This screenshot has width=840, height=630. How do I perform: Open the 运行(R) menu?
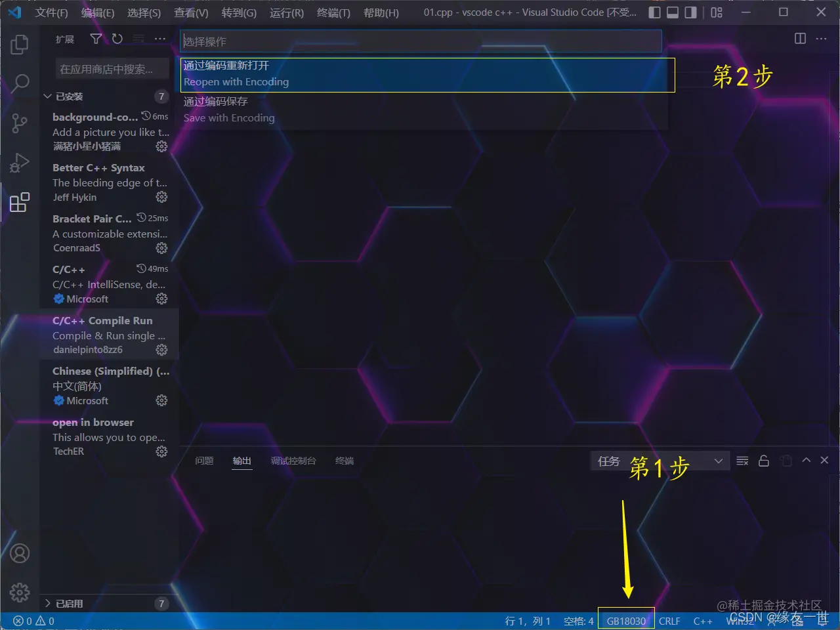pos(287,12)
